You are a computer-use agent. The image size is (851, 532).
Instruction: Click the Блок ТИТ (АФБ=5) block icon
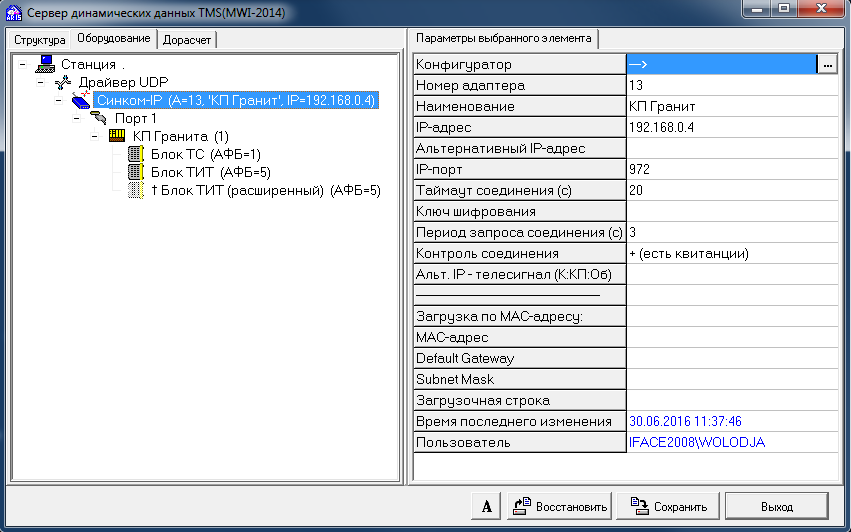(135, 172)
